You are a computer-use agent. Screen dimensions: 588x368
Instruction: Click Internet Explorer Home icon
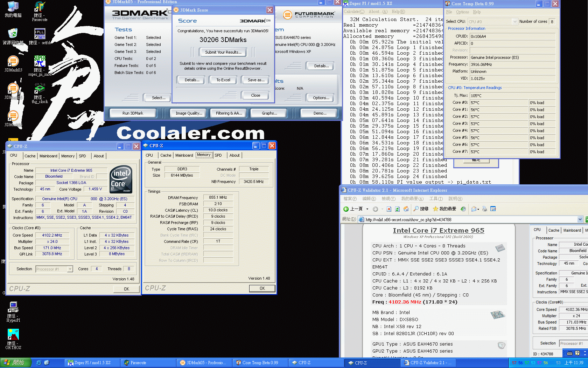pos(406,209)
